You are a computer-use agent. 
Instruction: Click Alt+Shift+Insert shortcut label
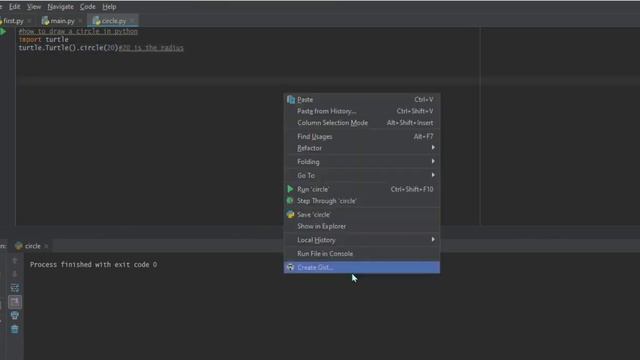click(x=410, y=123)
